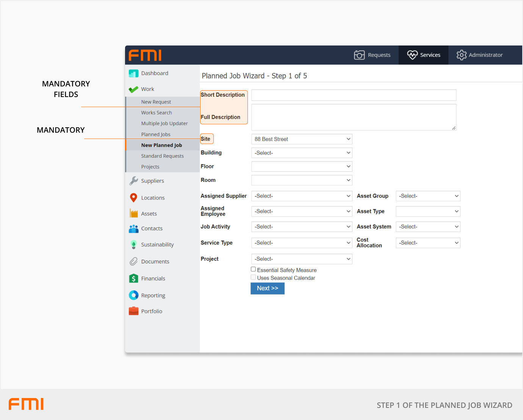This screenshot has width=523, height=420.
Task: Click the Reporting donut chart icon
Action: (x=133, y=295)
